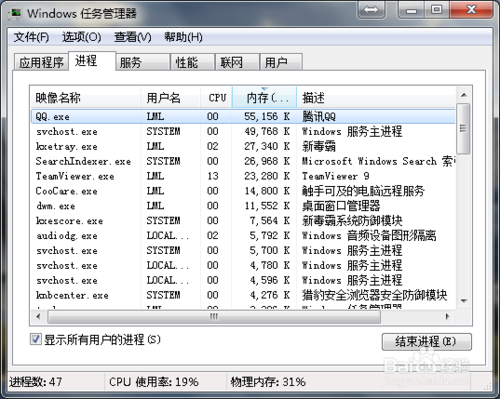Maximize the Task Manager window
This screenshot has width=500, height=399.
click(436, 10)
